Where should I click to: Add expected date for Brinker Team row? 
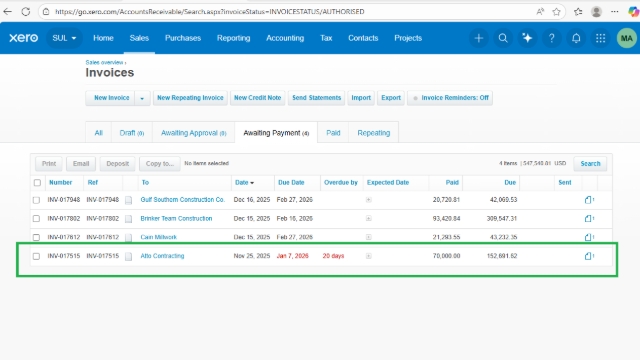pyautogui.click(x=369, y=218)
